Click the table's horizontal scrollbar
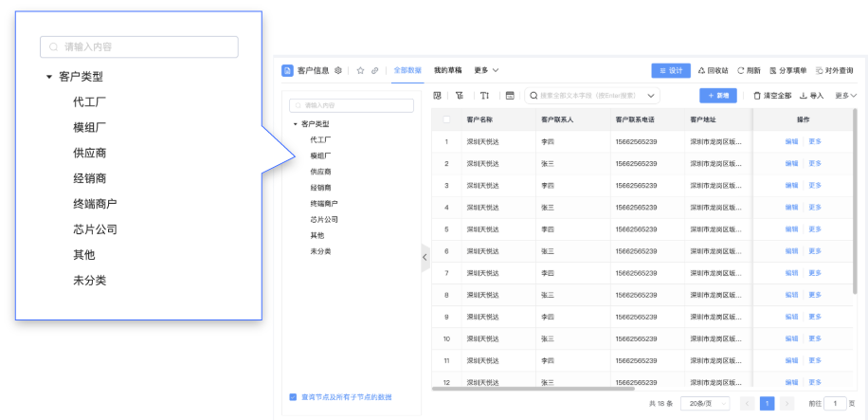868x420 pixels. 533,388
